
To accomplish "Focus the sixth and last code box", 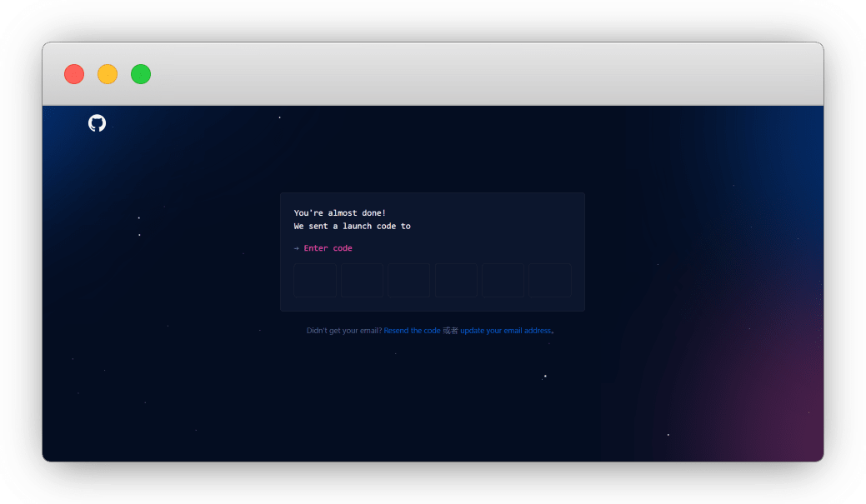I will [x=550, y=280].
